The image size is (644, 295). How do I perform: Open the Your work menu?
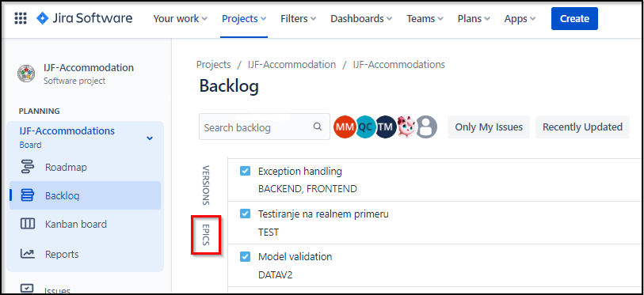pyautogui.click(x=181, y=18)
